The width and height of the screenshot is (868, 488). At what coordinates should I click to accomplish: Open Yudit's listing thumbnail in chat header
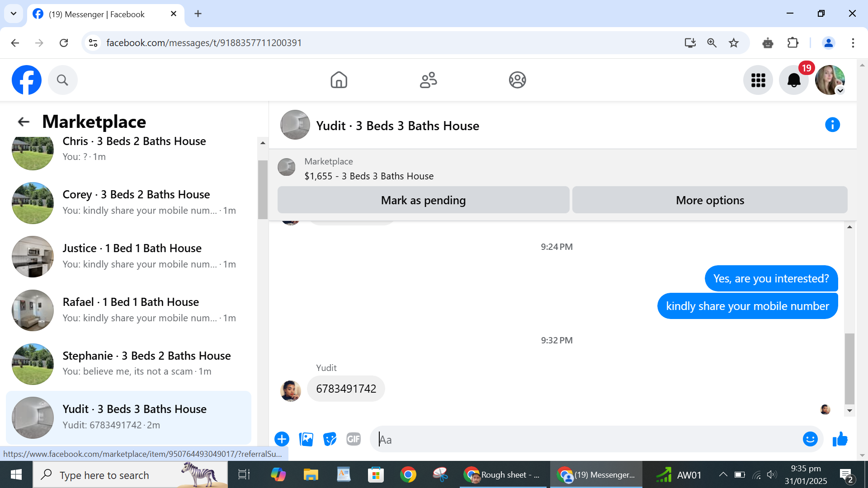click(295, 125)
